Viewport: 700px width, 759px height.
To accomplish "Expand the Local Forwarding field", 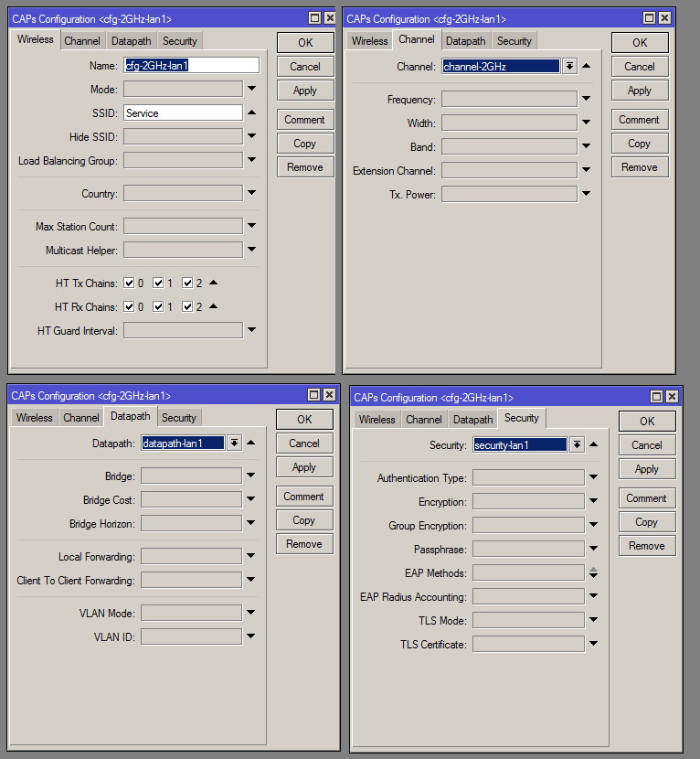I will tap(250, 556).
